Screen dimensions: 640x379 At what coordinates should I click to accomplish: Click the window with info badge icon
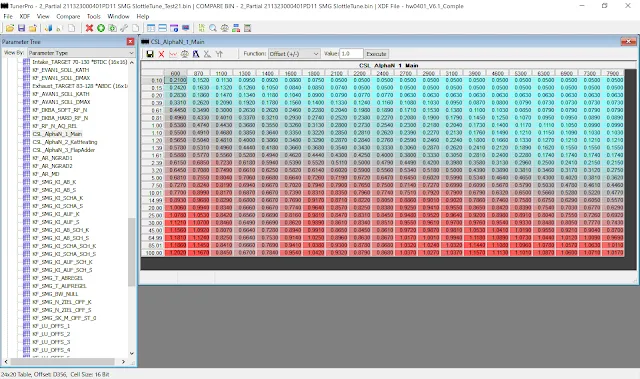click(174, 28)
